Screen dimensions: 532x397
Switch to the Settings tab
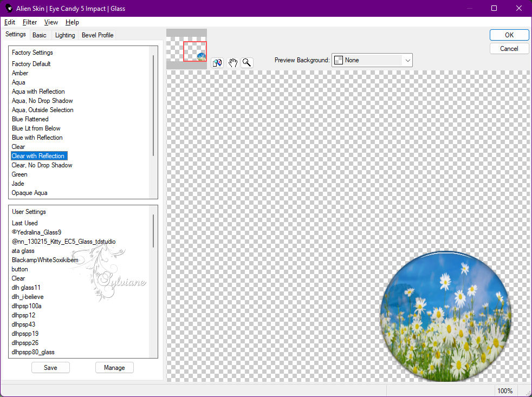tap(16, 34)
